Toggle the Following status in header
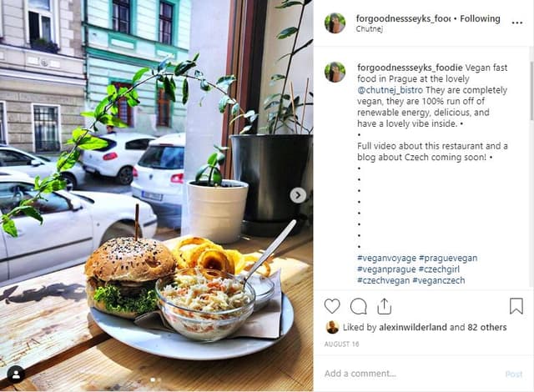This screenshot has height=392, width=534. pyautogui.click(x=480, y=18)
